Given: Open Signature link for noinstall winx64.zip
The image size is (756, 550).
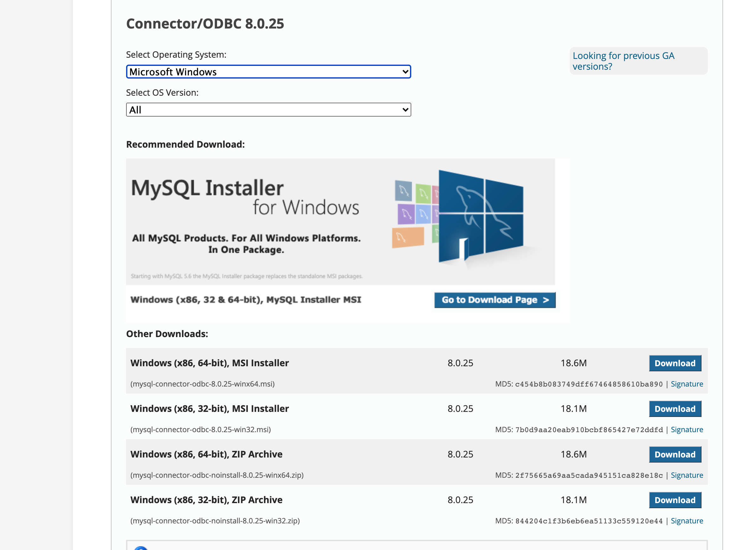Looking at the screenshot, I should [x=687, y=475].
